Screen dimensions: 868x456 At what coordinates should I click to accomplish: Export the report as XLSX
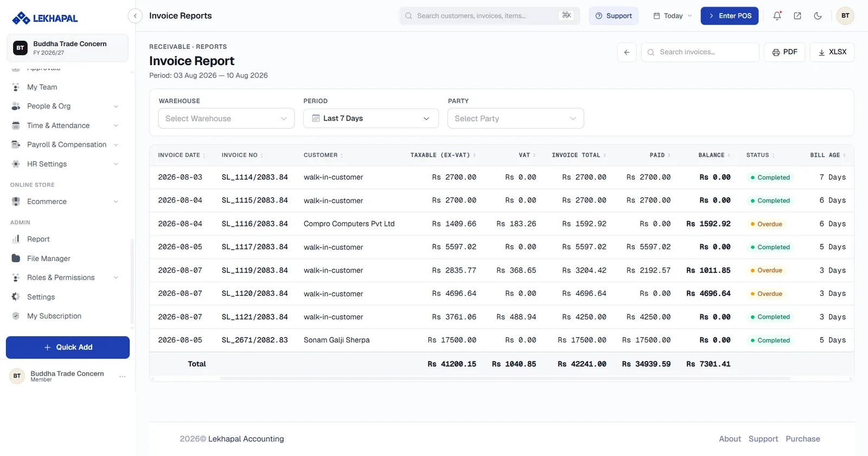pyautogui.click(x=832, y=52)
